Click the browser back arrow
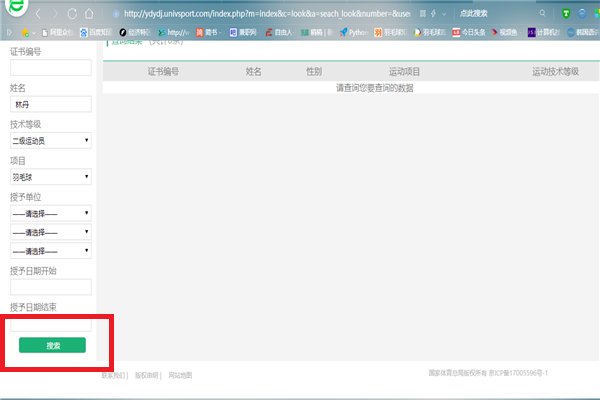This screenshot has width=600, height=400. pyautogui.click(x=38, y=14)
